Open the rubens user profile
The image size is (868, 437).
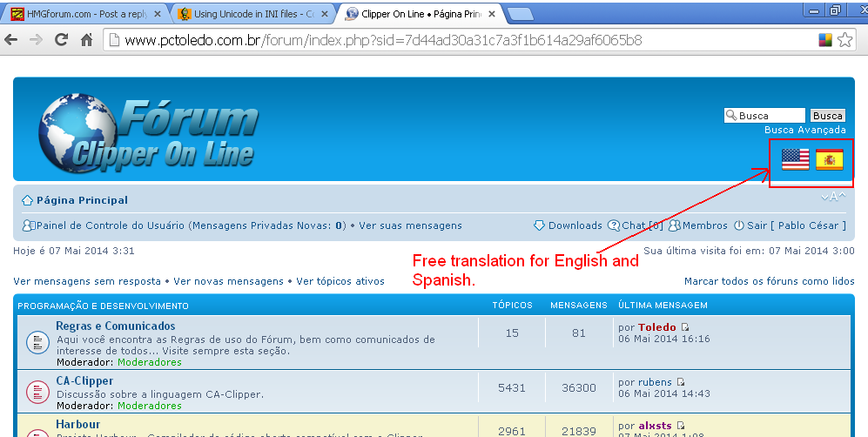(x=655, y=382)
